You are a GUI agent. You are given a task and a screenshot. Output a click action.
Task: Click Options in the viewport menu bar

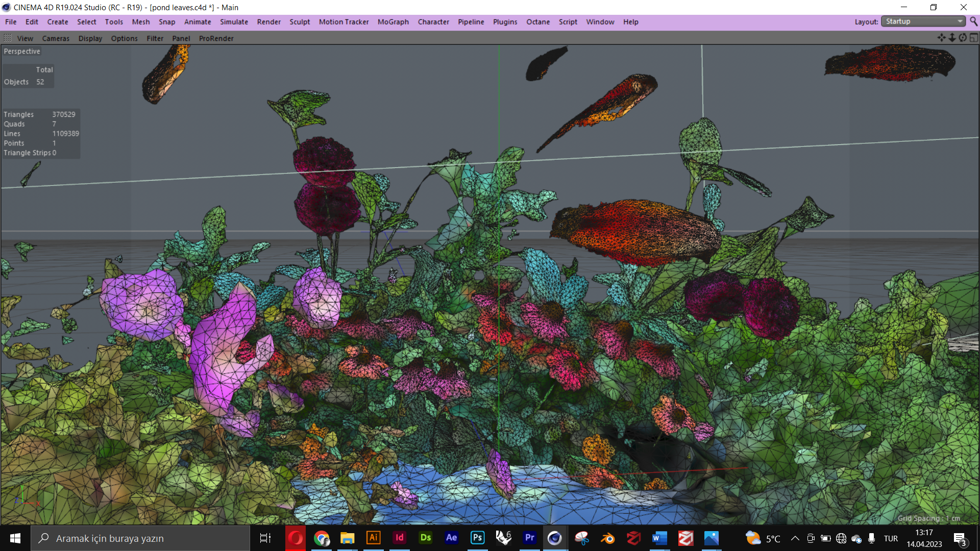coord(124,38)
